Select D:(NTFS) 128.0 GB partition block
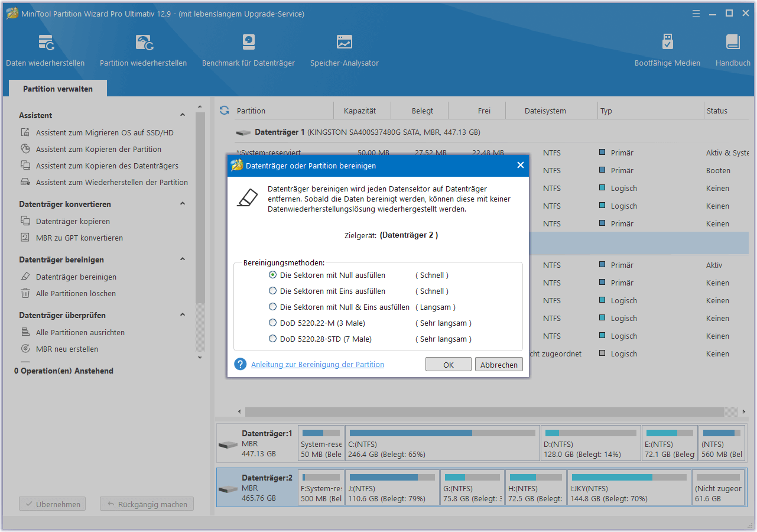Image resolution: width=757 pixels, height=532 pixels. point(590,443)
